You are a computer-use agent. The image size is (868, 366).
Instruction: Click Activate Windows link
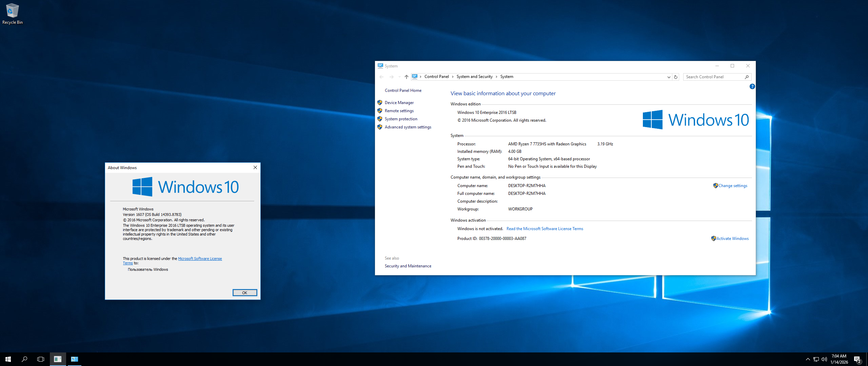pyautogui.click(x=732, y=239)
